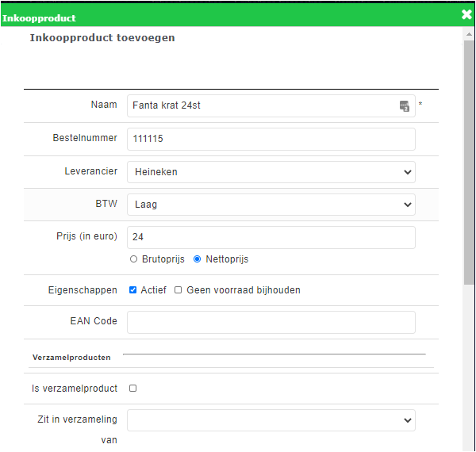Viewport: 476px width, 452px height.
Task: Select the Nettoprijs radio button
Action: click(x=197, y=259)
